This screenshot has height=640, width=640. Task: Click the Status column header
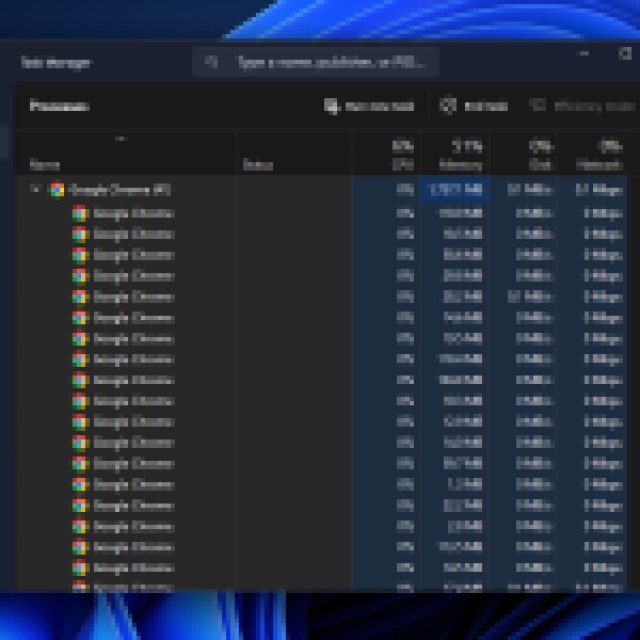[x=258, y=165]
